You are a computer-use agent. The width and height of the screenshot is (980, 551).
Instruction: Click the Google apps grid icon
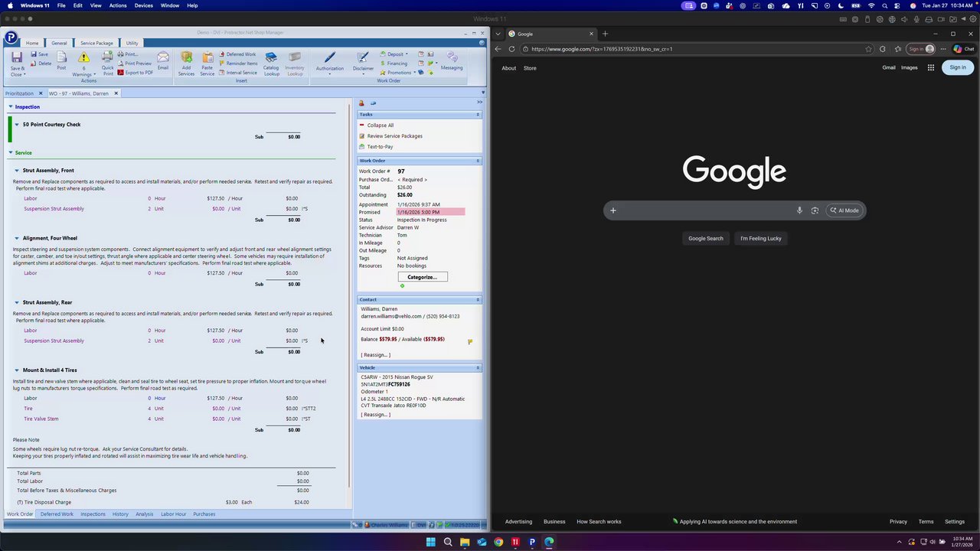click(x=931, y=67)
